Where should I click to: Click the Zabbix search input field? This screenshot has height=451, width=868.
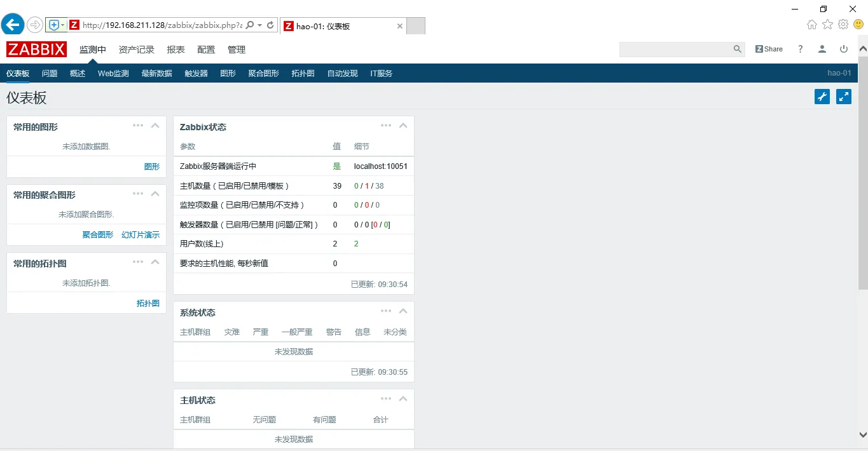pyautogui.click(x=676, y=49)
